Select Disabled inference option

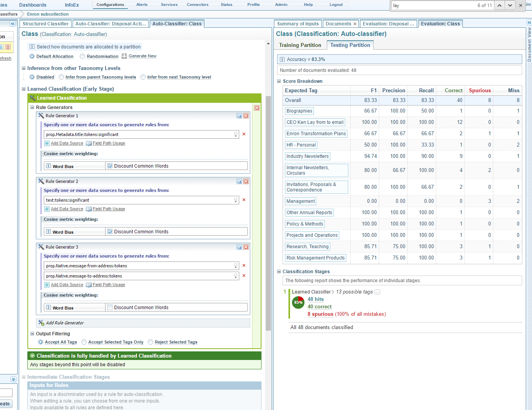32,77
